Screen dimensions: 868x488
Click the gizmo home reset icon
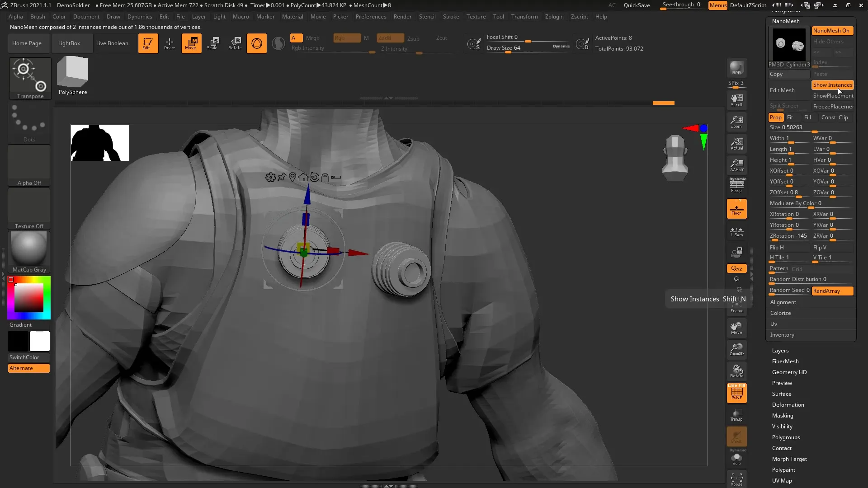click(303, 177)
